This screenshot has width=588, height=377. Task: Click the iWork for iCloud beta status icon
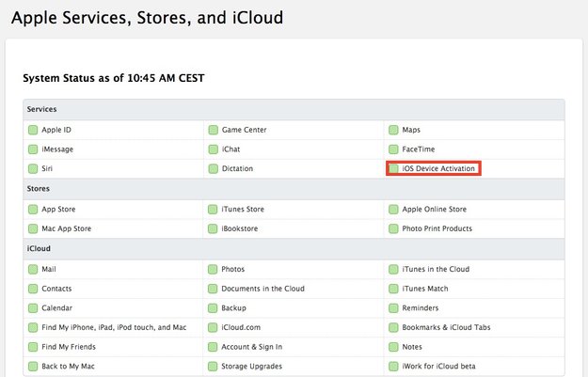click(393, 366)
